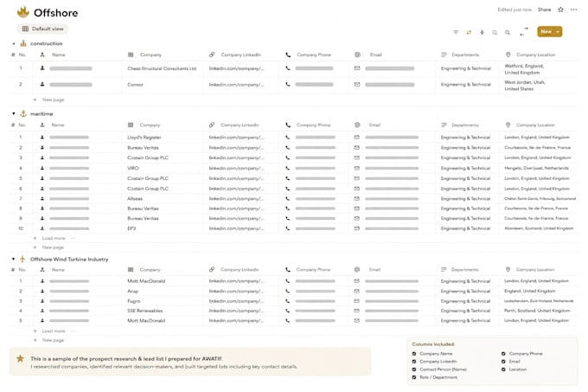The height and width of the screenshot is (392, 588).
Task: Switch to the Default view tab
Action: [x=42, y=29]
